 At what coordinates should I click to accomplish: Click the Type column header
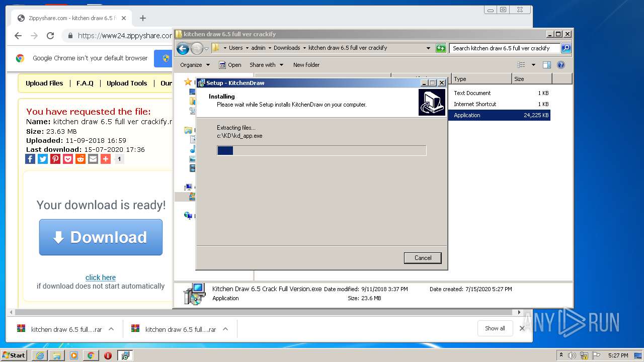pos(481,79)
